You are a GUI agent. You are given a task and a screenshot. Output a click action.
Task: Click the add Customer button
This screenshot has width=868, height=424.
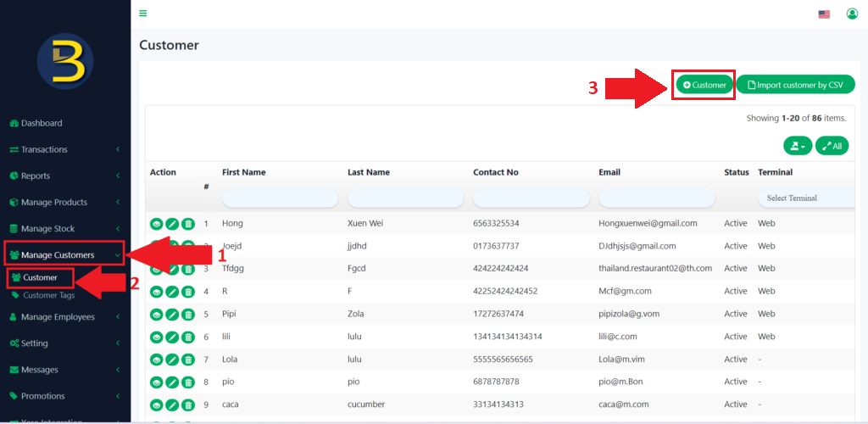click(x=704, y=85)
